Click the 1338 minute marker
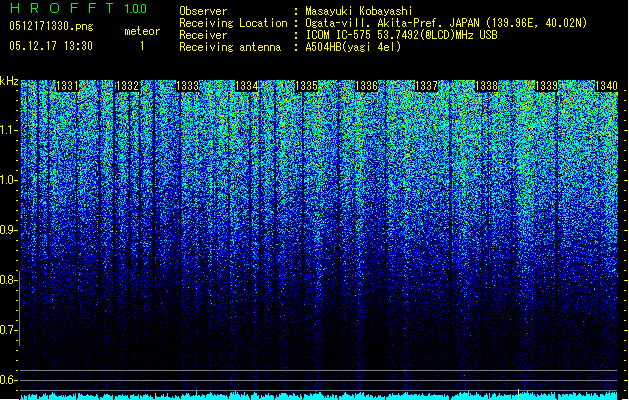Screen dimensions: 629x400 tap(486, 86)
